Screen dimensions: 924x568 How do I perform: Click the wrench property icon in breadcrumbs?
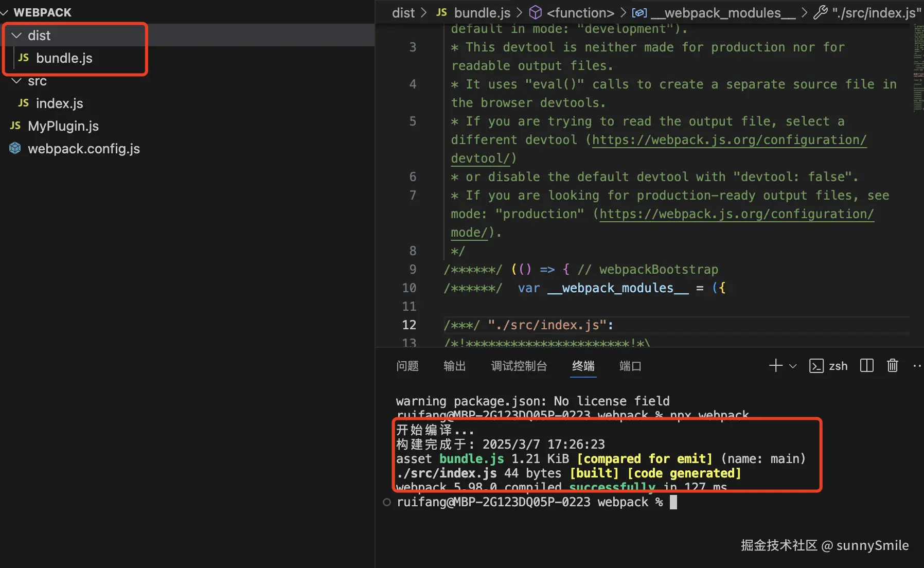(x=820, y=12)
